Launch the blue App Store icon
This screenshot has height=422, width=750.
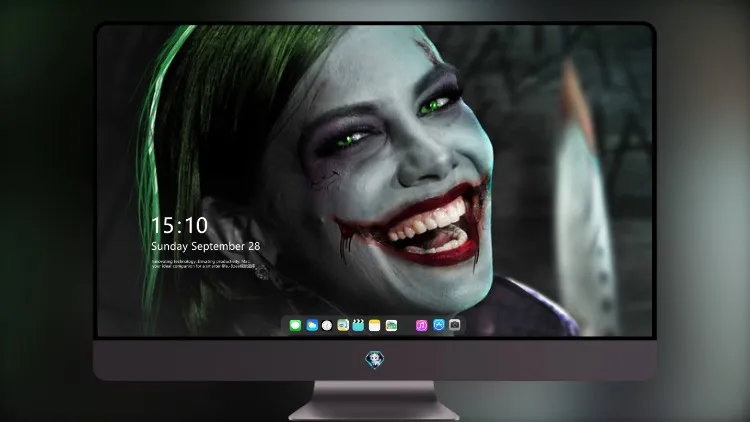click(x=439, y=325)
